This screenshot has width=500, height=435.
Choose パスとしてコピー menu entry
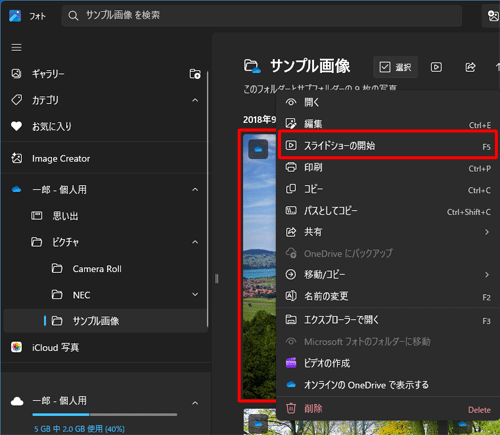pyautogui.click(x=387, y=210)
